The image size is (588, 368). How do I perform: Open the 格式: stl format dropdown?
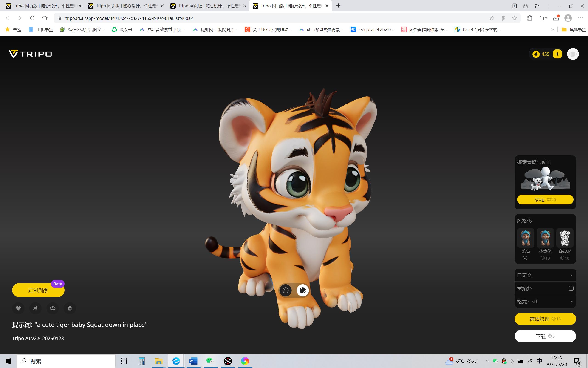point(545,302)
